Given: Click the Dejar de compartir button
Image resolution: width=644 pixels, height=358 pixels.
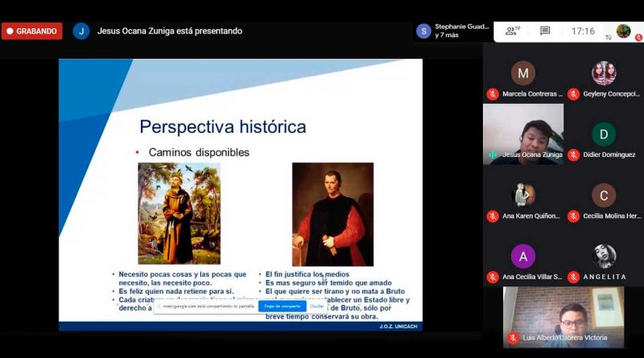Looking at the screenshot, I should pos(283,307).
